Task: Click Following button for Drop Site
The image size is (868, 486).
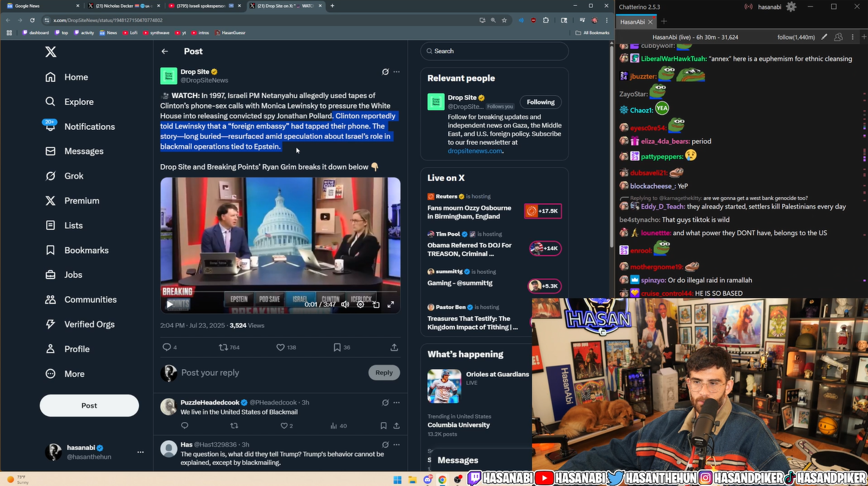Action: (541, 102)
